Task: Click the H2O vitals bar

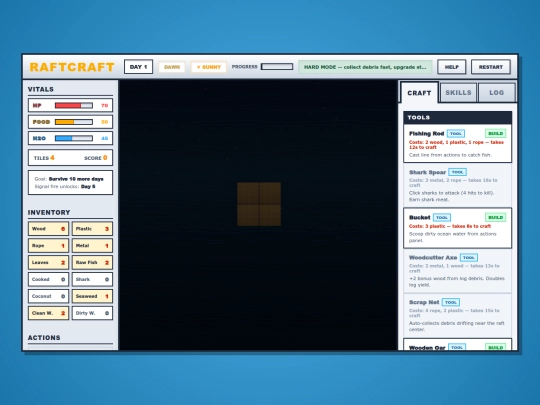Action: pos(74,138)
